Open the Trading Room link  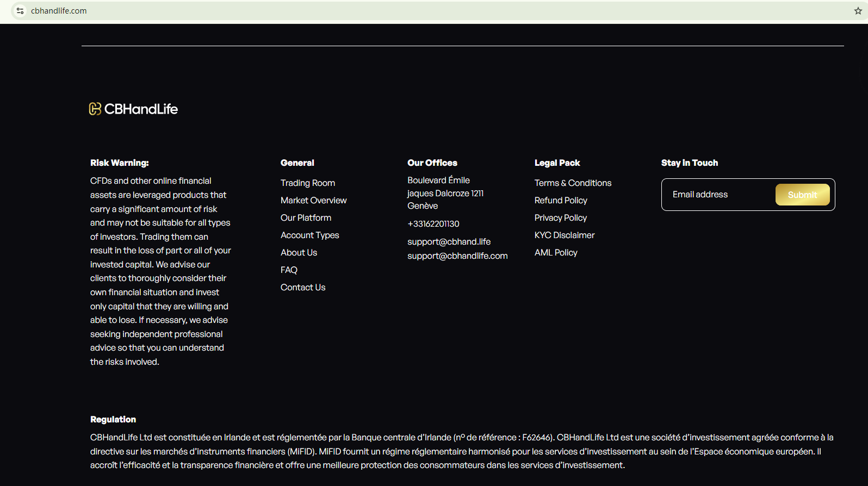(x=307, y=183)
